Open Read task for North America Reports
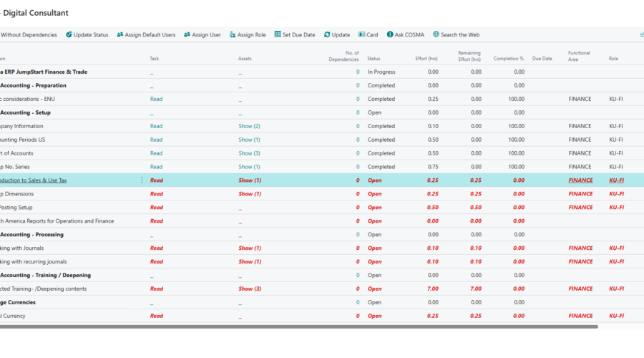Screen dimensions: 644x358 (157, 221)
